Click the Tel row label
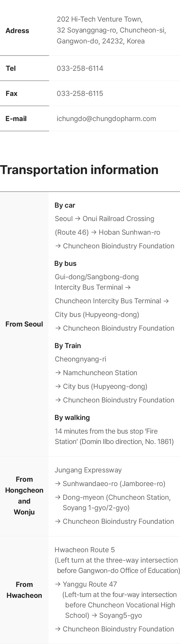Image resolution: width=180 pixels, height=644 pixels. [x=11, y=68]
